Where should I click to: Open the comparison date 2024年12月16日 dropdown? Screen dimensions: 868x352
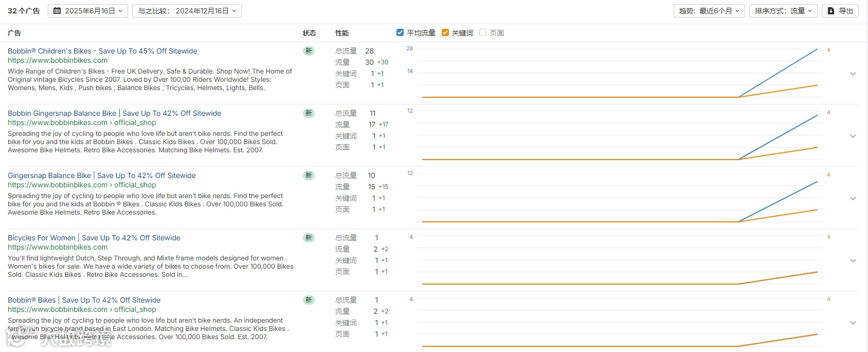coord(187,11)
